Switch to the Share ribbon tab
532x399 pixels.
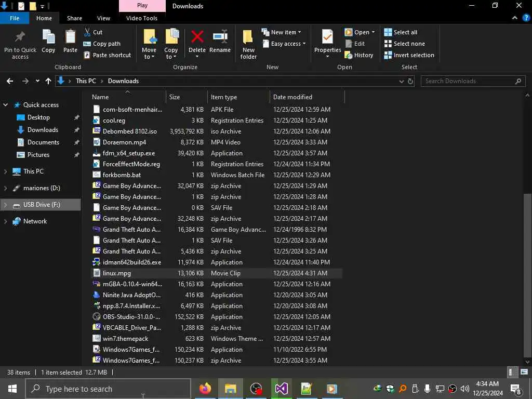74,18
